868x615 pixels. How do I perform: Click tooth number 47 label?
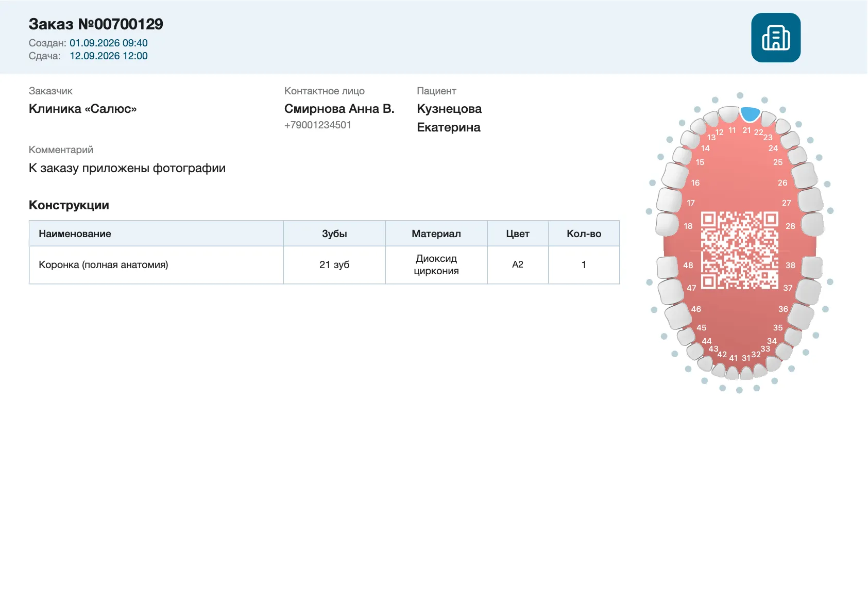[x=691, y=288]
